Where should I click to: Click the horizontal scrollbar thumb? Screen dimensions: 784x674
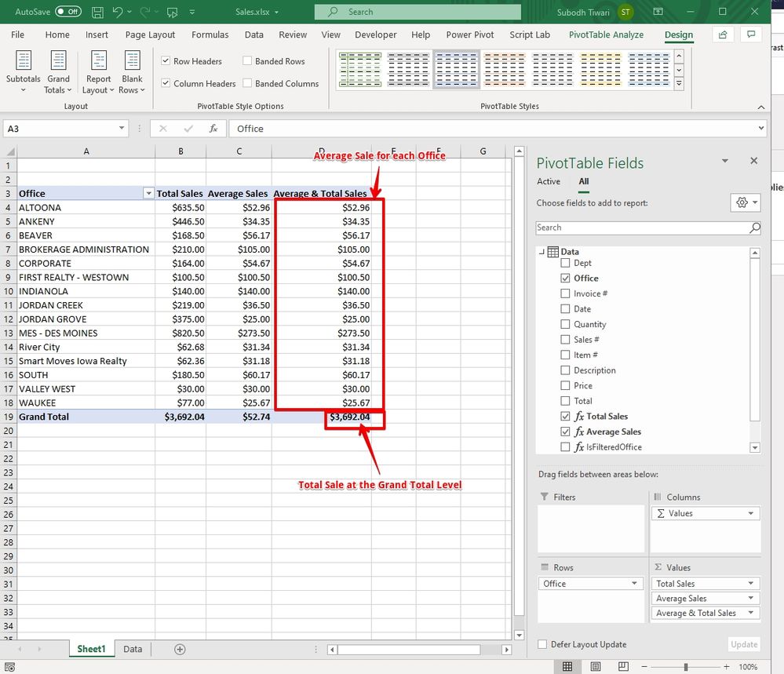pos(409,650)
